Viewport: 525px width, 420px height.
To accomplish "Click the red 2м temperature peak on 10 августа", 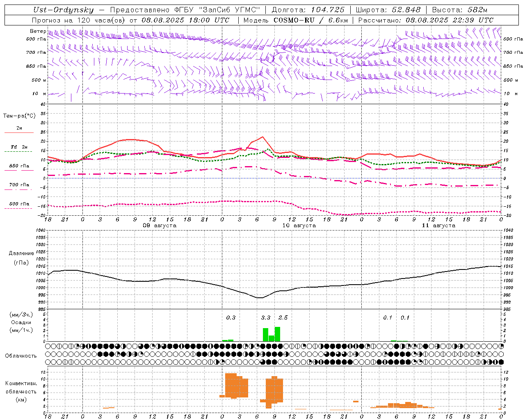I will tap(262, 137).
